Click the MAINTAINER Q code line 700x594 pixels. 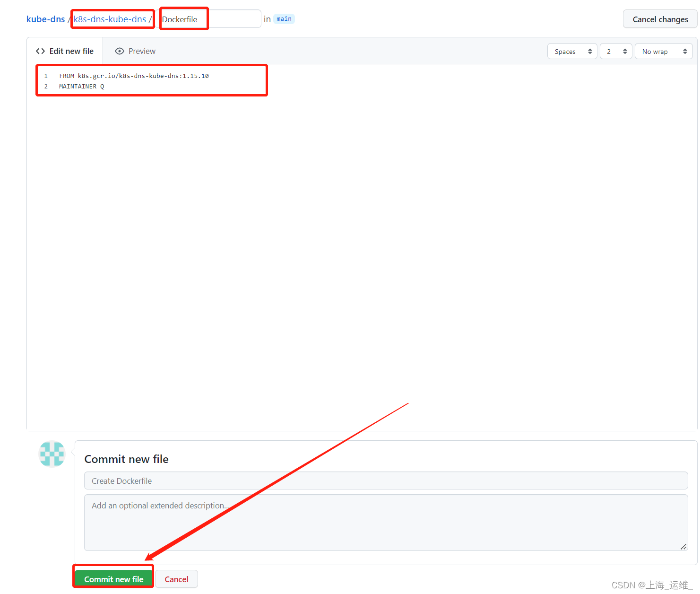[x=81, y=86]
